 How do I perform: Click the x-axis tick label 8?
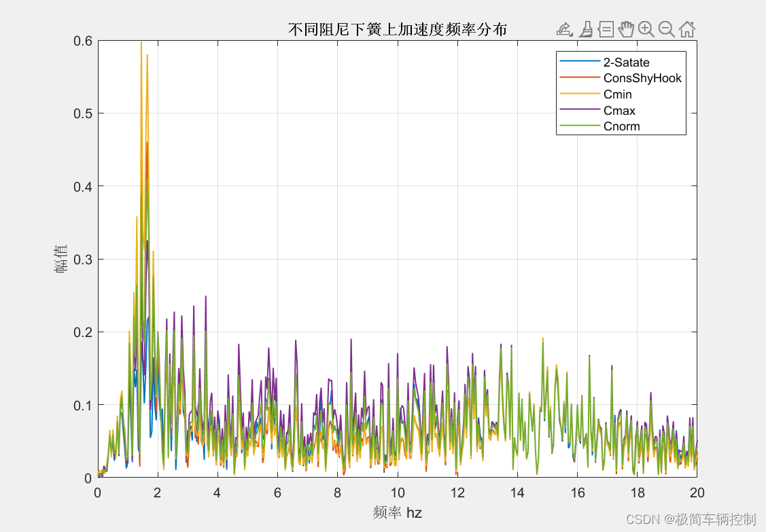[338, 493]
